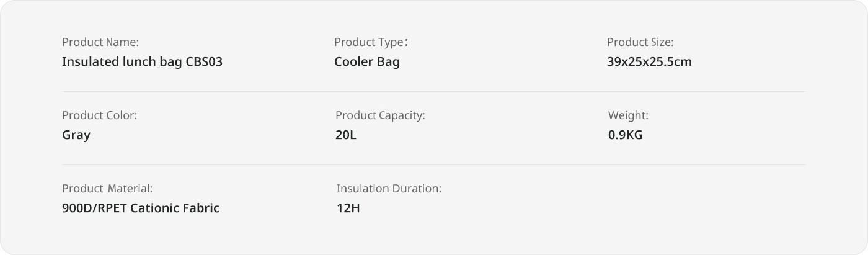Click the Product Color label
This screenshot has height=255, width=868.
pos(99,115)
